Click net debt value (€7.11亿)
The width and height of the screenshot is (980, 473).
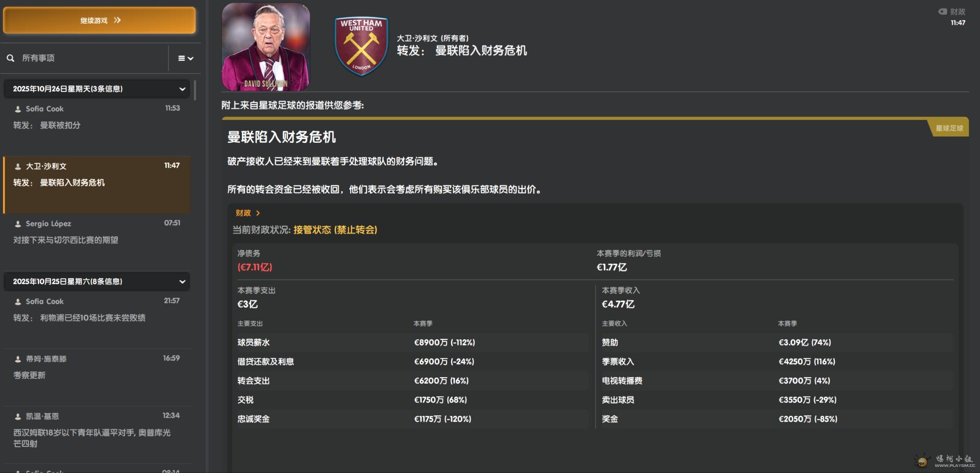(255, 267)
